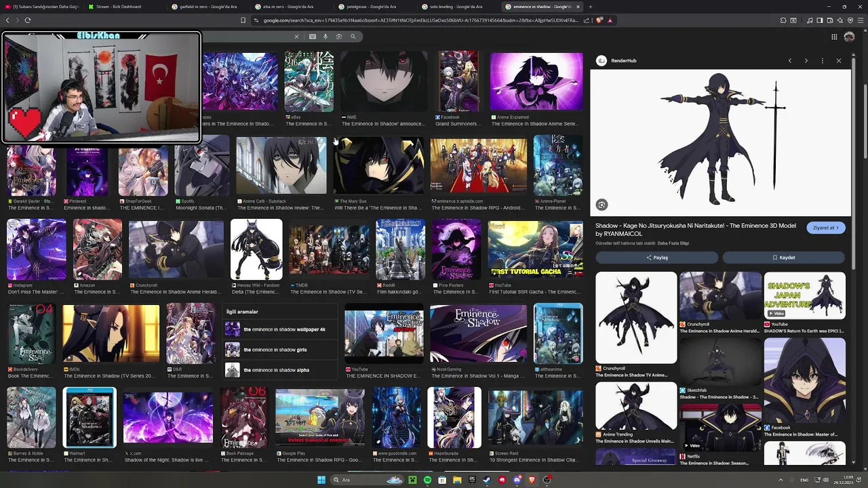
Task: Open the IMDb TV Series result thumbnail
Action: [111, 333]
